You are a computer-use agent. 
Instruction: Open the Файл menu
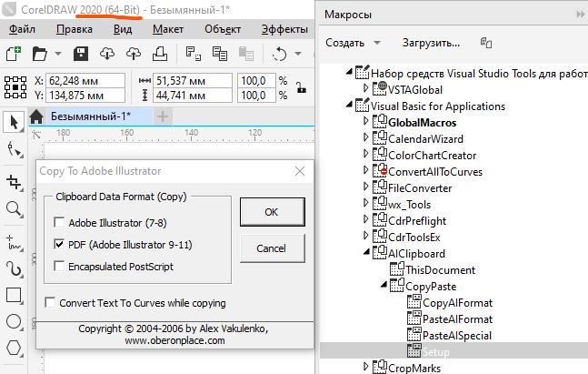(23, 29)
